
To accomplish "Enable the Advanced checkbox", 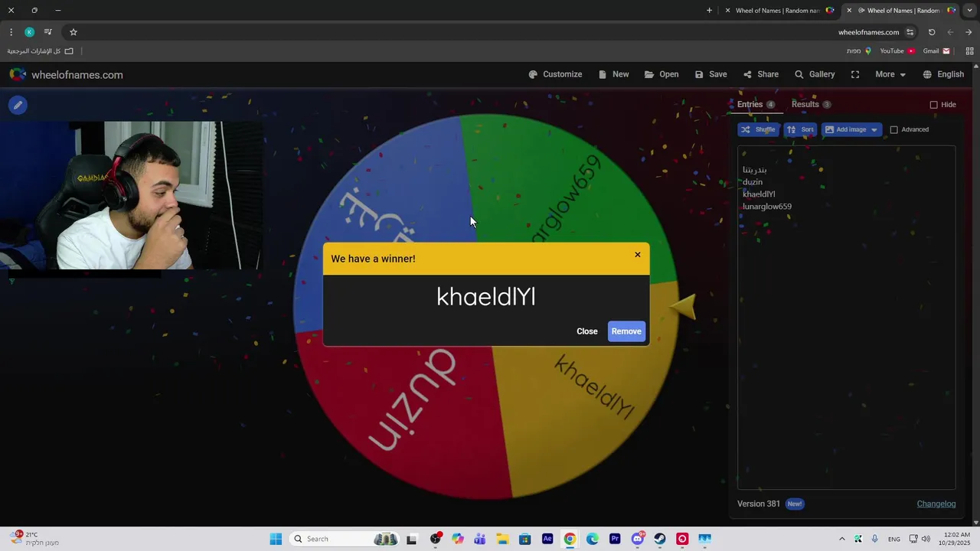I will click(x=893, y=130).
